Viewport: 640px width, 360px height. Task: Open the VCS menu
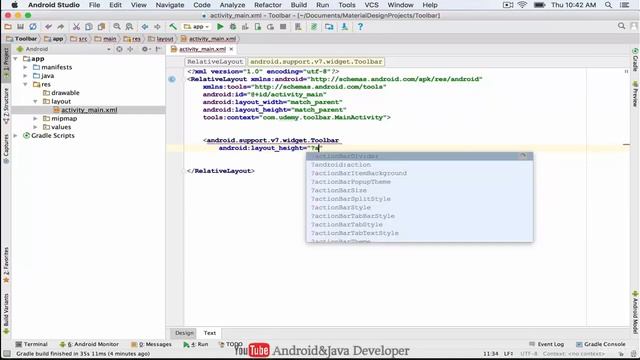tap(371, 5)
